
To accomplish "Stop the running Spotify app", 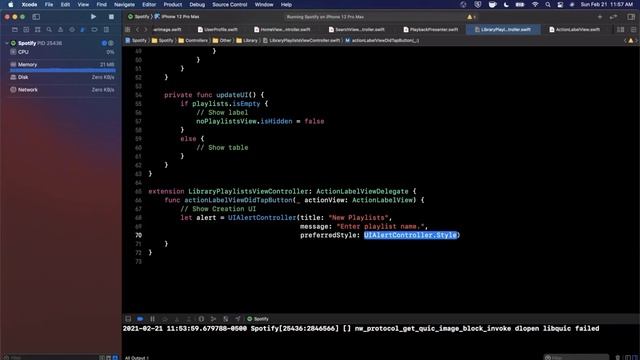I will tap(111, 17).
